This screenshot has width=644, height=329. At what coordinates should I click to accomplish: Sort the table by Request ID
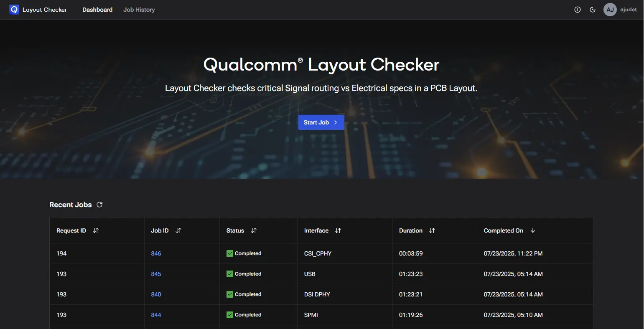96,230
